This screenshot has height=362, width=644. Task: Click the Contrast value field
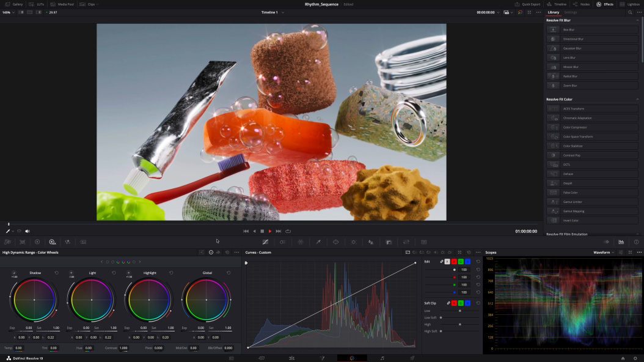click(x=123, y=348)
